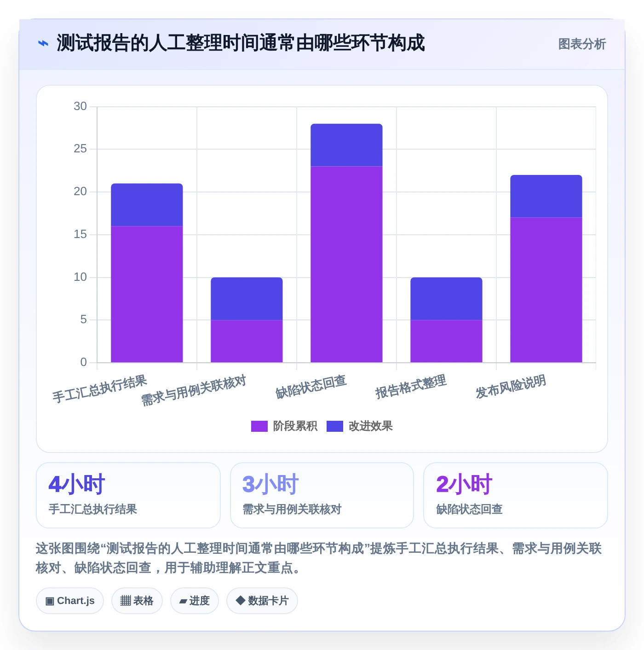Click the purple segment of 需求与用例关联核对 bar
Image resolution: width=644 pixels, height=650 pixels.
(x=247, y=341)
